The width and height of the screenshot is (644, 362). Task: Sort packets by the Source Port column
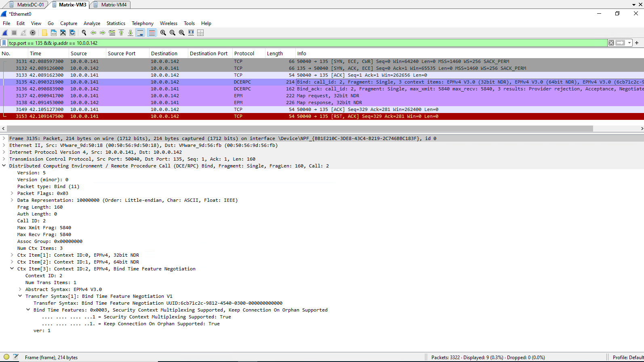point(127,53)
